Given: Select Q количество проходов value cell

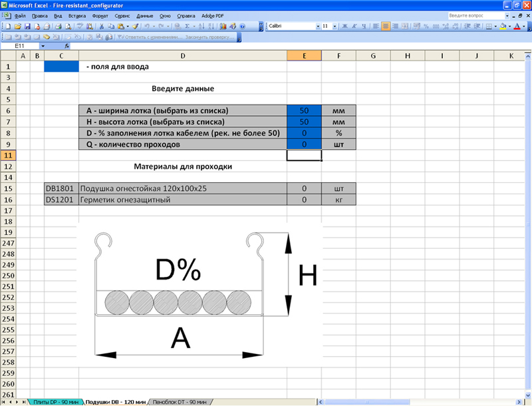Looking at the screenshot, I should [x=304, y=144].
